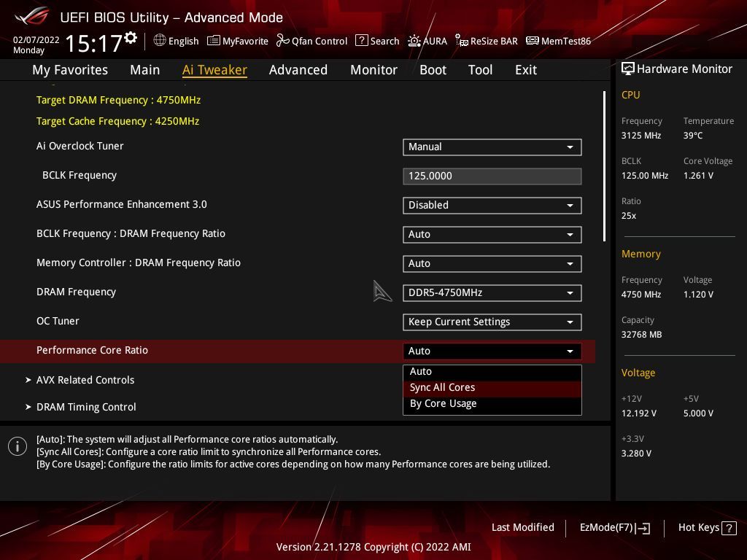Click OC Tuner label
The image size is (747, 560).
(58, 321)
